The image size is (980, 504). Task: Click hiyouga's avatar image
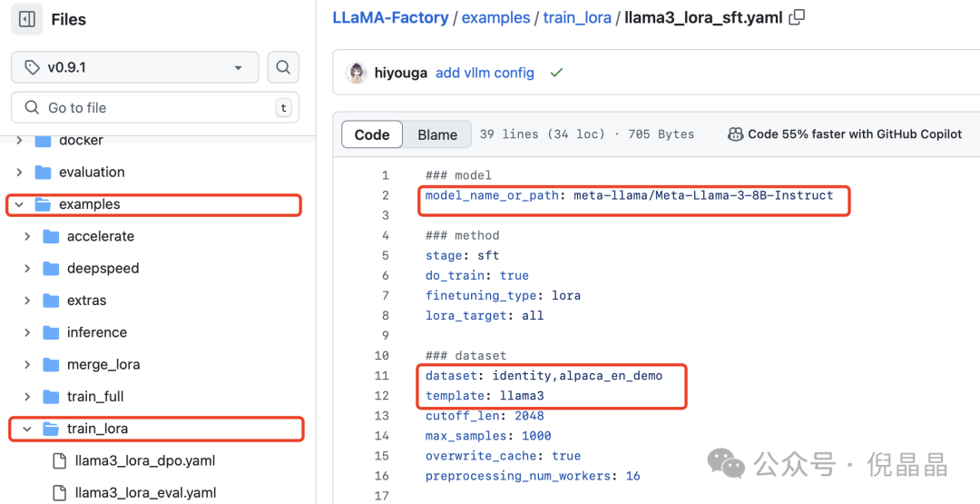tap(357, 73)
